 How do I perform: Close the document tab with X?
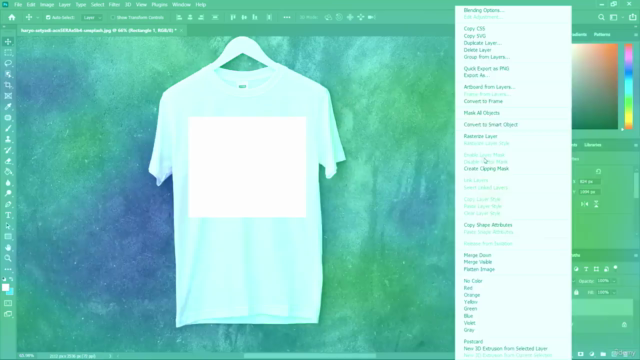point(181,30)
